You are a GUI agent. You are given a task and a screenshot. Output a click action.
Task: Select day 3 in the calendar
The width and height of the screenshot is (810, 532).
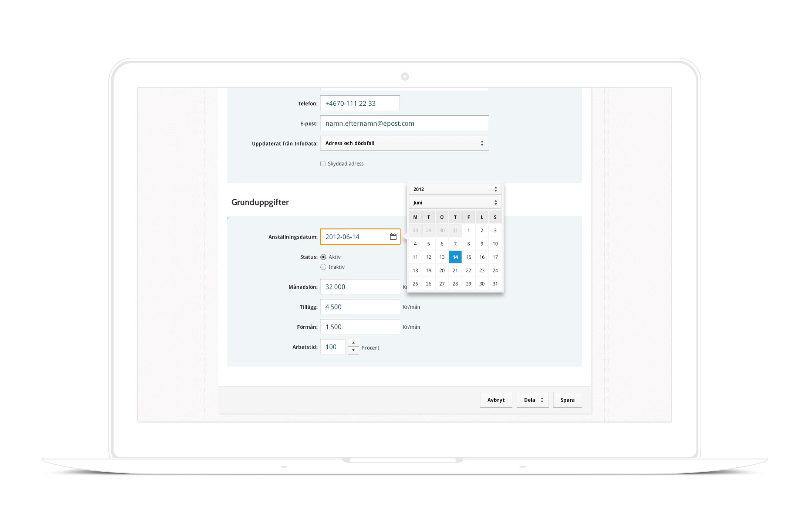[495, 230]
